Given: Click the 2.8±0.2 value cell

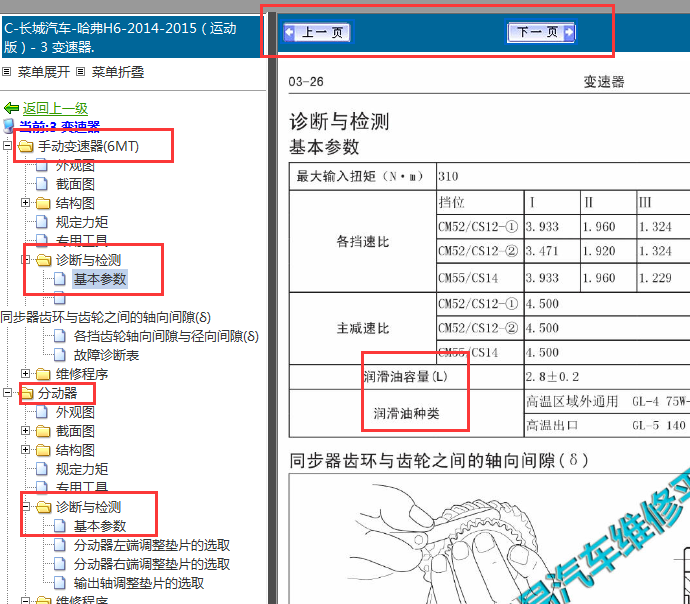Looking at the screenshot, I should click(607, 377).
